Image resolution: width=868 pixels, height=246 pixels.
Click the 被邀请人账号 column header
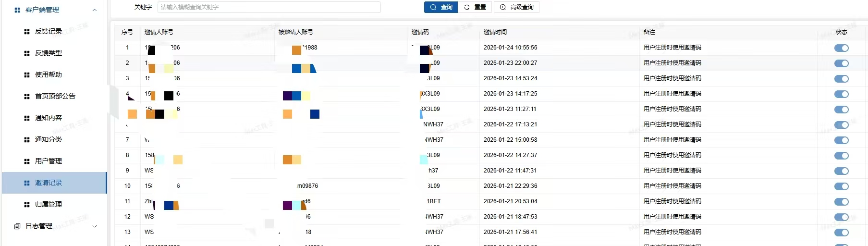pos(296,32)
